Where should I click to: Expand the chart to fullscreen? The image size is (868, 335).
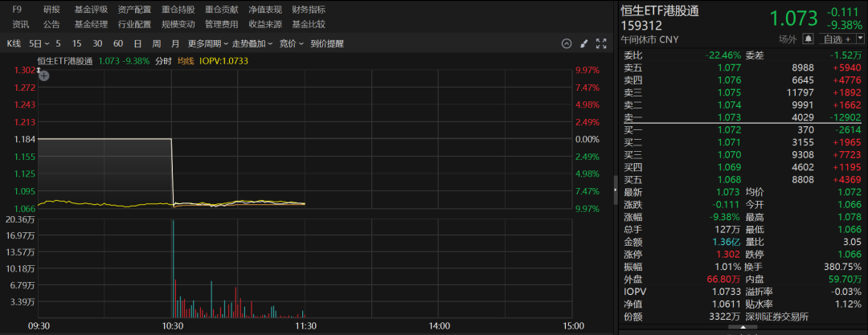click(601, 43)
